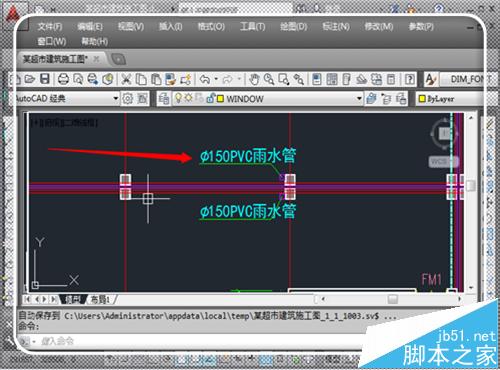Open the Text Style icon beside DIM_FONT
Viewport: 500px width, 370px height.
pyautogui.click(x=430, y=79)
